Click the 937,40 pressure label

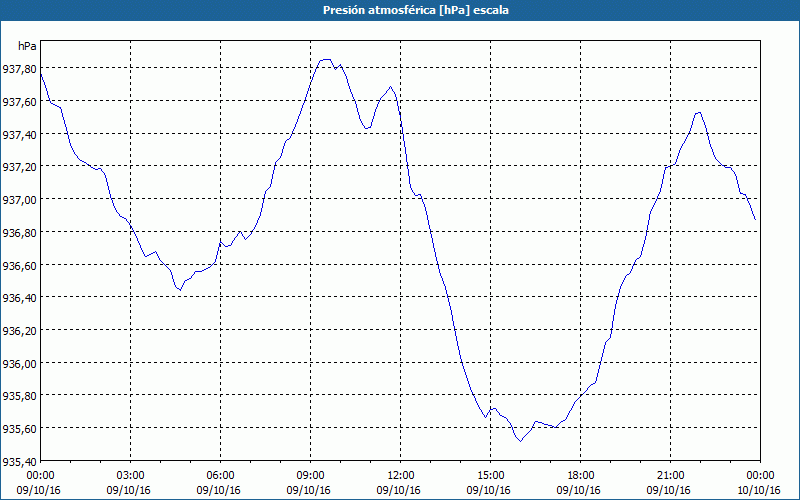click(19, 134)
